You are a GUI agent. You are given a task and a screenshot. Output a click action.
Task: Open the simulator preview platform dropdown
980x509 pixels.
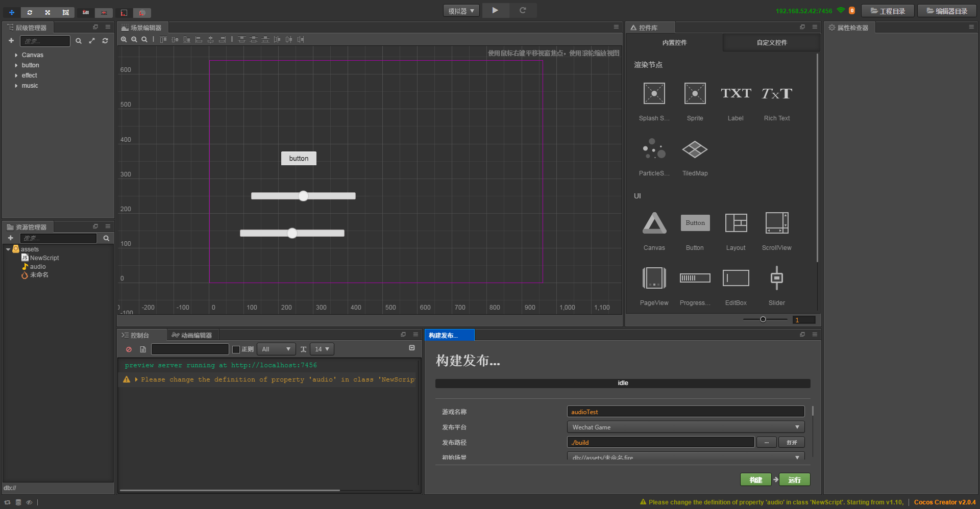461,11
